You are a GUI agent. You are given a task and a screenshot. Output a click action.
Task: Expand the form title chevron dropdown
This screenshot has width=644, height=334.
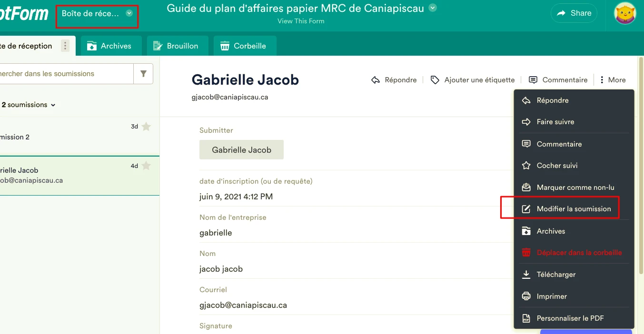coord(432,8)
